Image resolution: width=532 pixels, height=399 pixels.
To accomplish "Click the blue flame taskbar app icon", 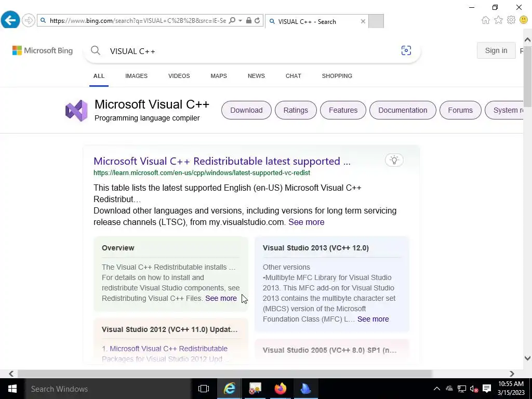I will click(x=305, y=389).
